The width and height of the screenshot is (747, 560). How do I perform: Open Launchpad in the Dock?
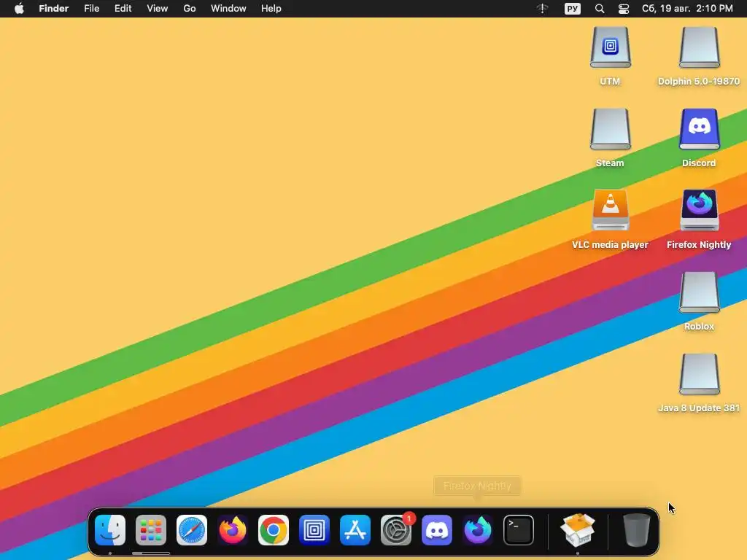(151, 530)
